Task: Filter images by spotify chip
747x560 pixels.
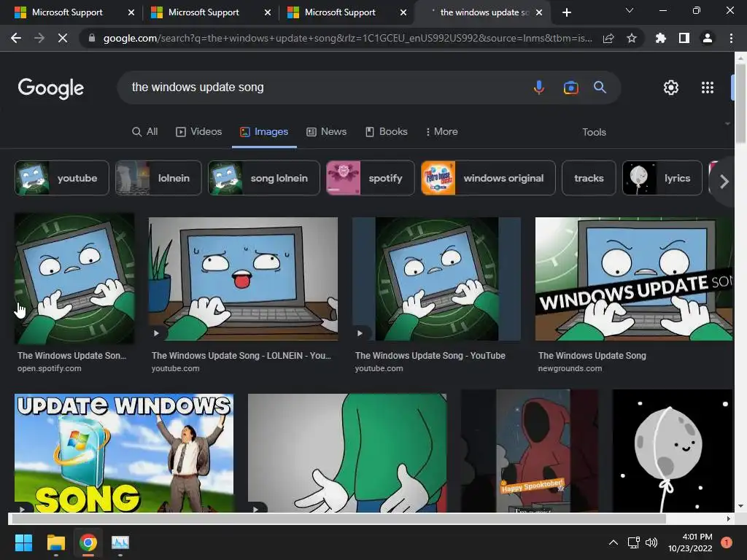Action: pyautogui.click(x=370, y=178)
